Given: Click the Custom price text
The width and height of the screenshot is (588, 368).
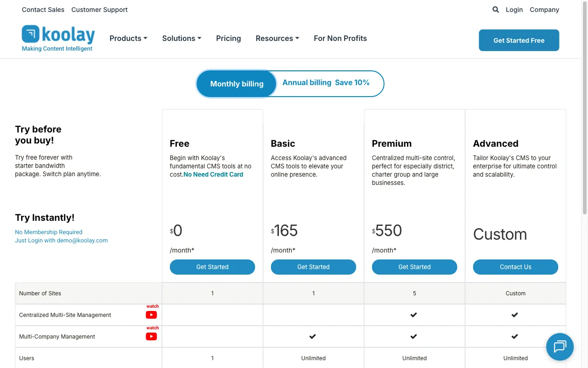Looking at the screenshot, I should (x=500, y=234).
